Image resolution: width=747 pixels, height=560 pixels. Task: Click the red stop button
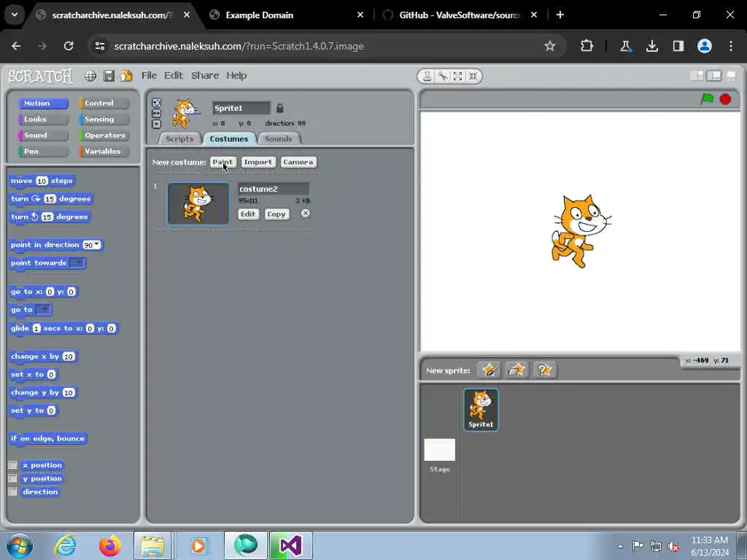click(725, 99)
